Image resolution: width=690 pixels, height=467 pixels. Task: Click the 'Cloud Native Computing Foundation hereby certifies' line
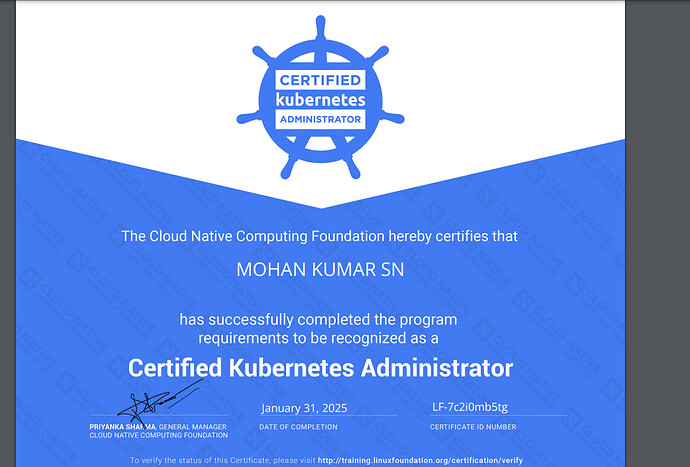[319, 236]
